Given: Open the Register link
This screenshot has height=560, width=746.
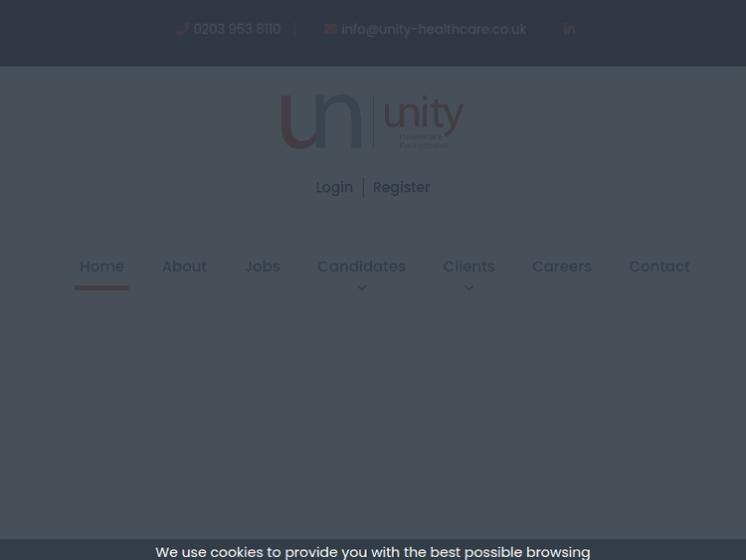Looking at the screenshot, I should point(401,187).
